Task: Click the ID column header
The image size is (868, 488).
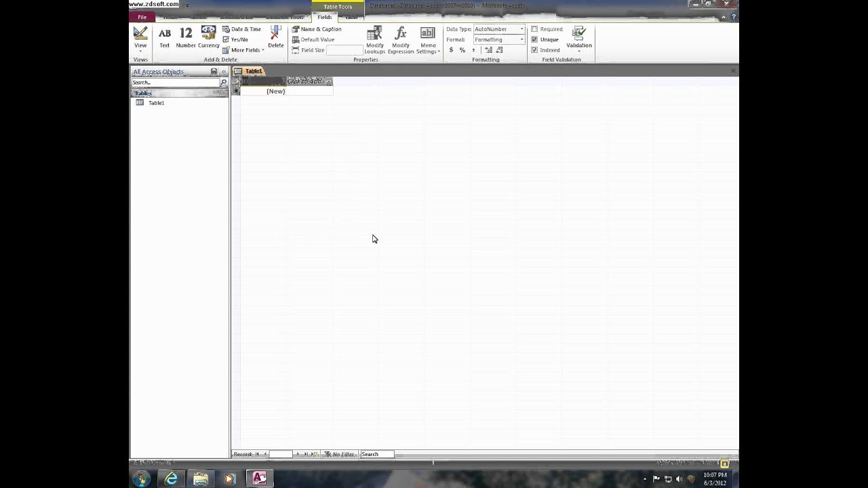Action: (x=262, y=81)
